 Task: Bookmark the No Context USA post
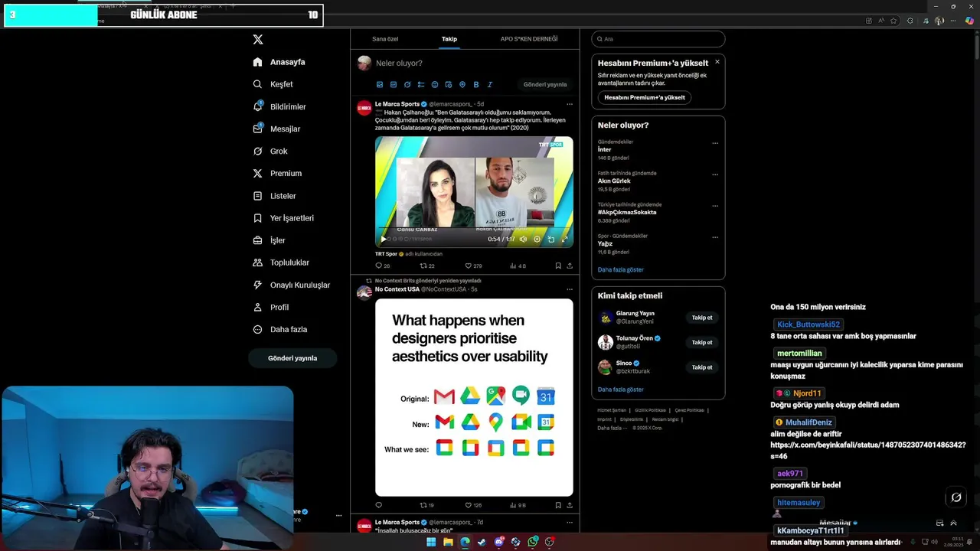click(558, 505)
